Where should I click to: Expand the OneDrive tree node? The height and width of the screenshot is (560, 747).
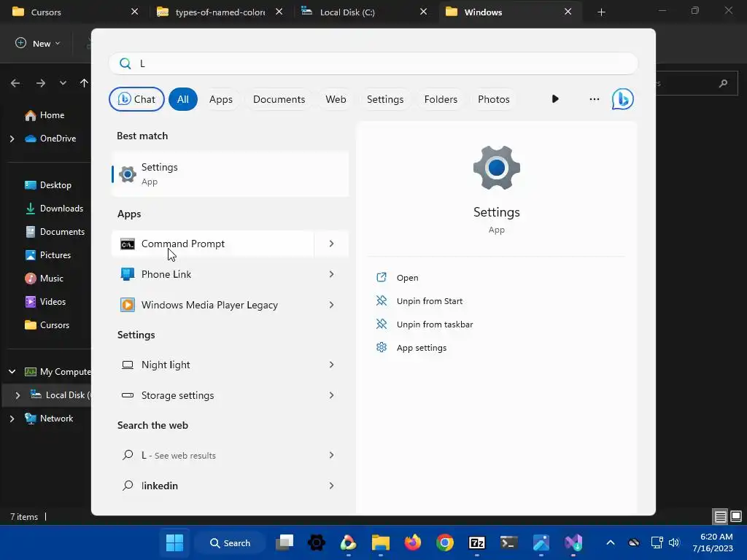pos(12,139)
